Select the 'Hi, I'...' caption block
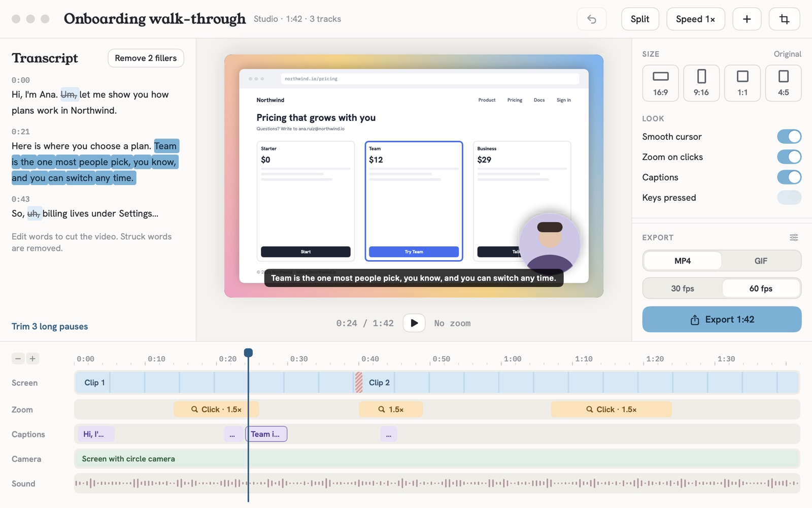 pyautogui.click(x=95, y=434)
